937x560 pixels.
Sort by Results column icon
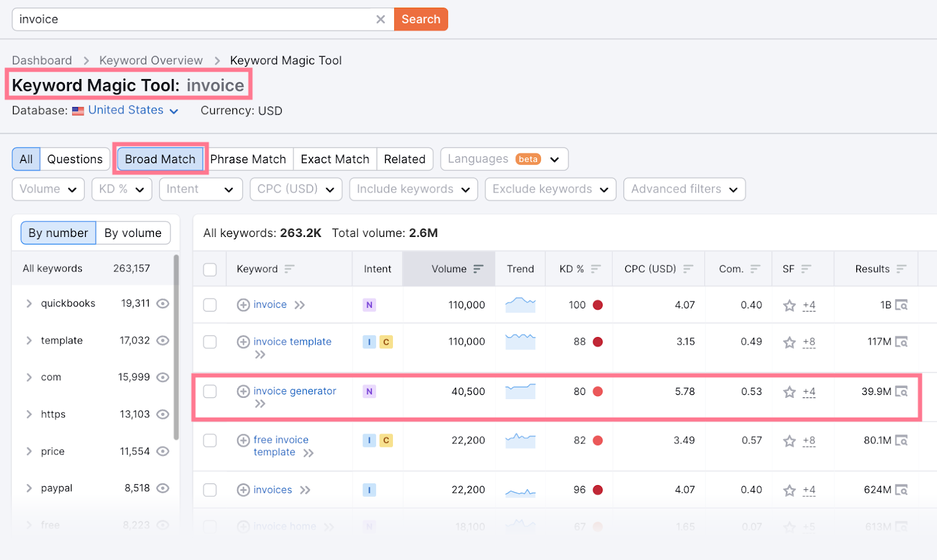(901, 269)
